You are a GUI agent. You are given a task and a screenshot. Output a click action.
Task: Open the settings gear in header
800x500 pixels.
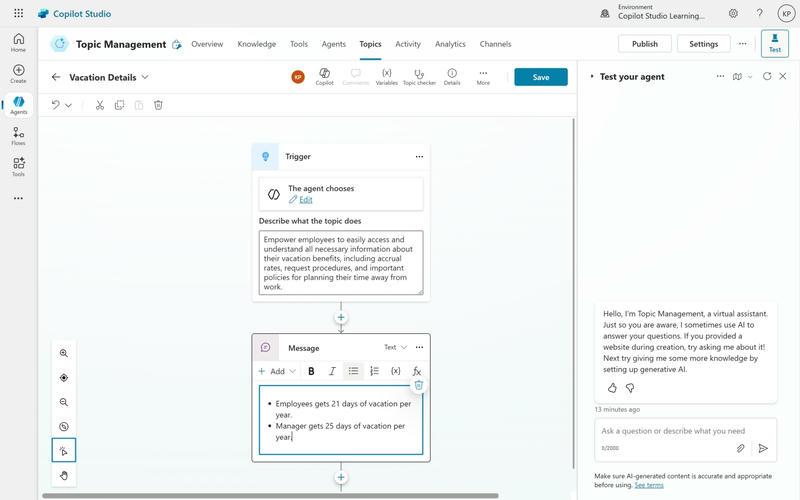[733, 13]
